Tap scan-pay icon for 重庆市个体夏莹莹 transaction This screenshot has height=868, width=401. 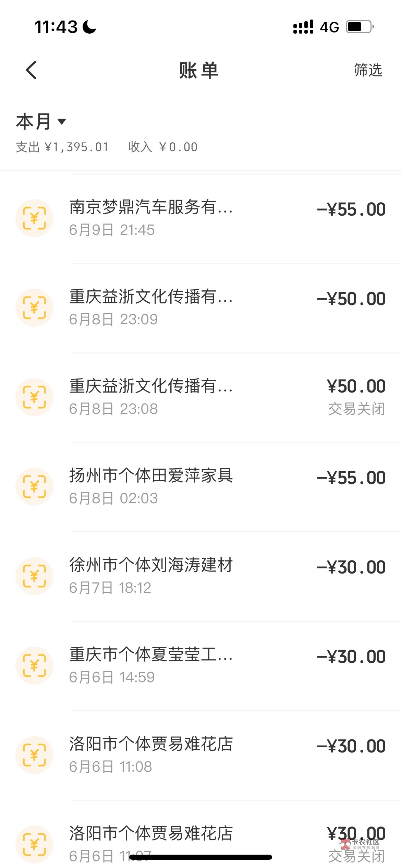pyautogui.click(x=34, y=665)
